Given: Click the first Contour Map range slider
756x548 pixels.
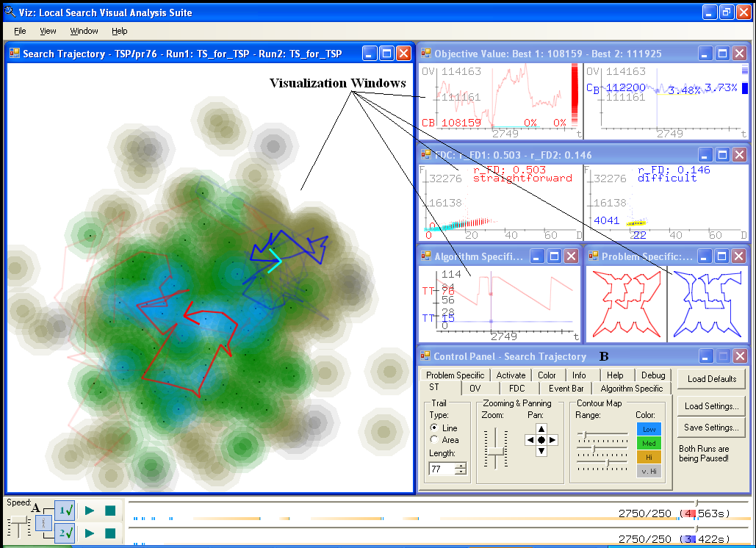Looking at the screenshot, I should (602, 435).
